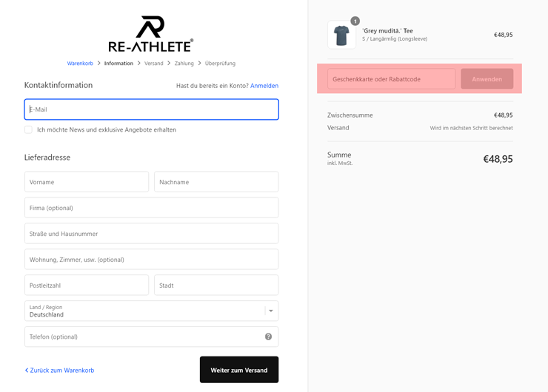The image size is (548, 392).
Task: Click the Zwischensumme label
Action: coord(350,115)
